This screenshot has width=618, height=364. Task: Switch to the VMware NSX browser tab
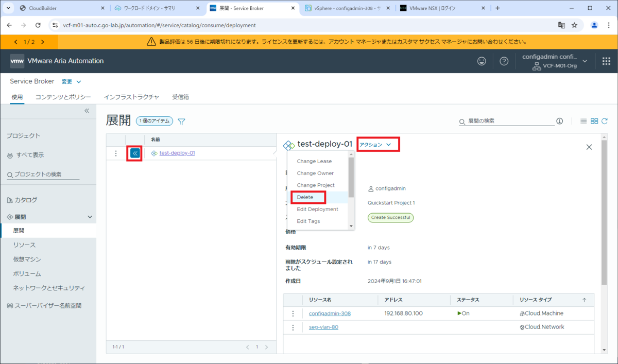443,8
